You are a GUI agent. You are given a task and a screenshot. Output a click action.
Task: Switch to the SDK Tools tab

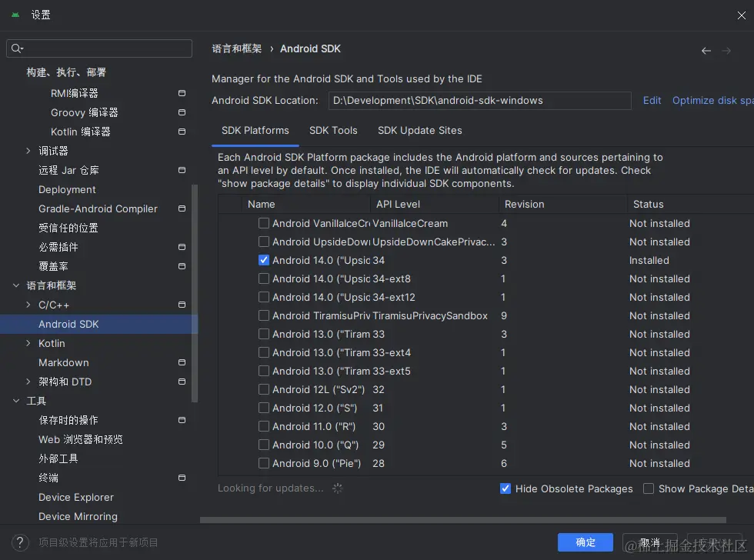coord(333,131)
